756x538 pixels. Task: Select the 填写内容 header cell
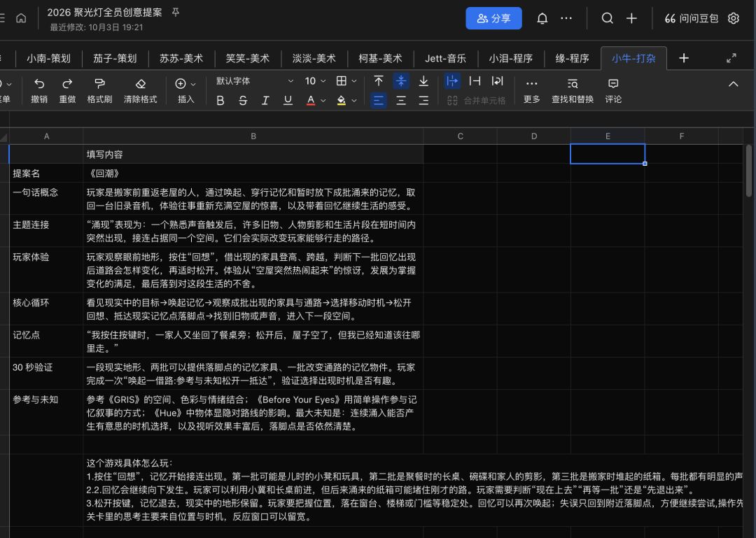tap(253, 155)
